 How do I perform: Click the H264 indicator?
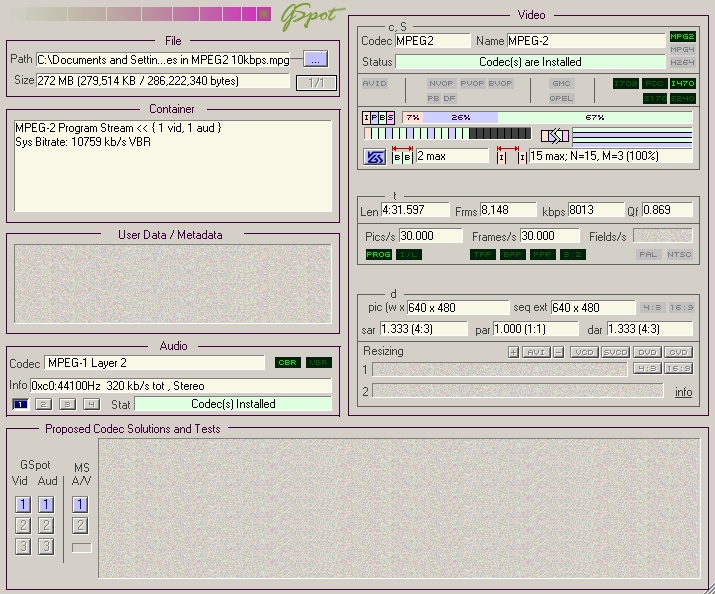pos(682,62)
